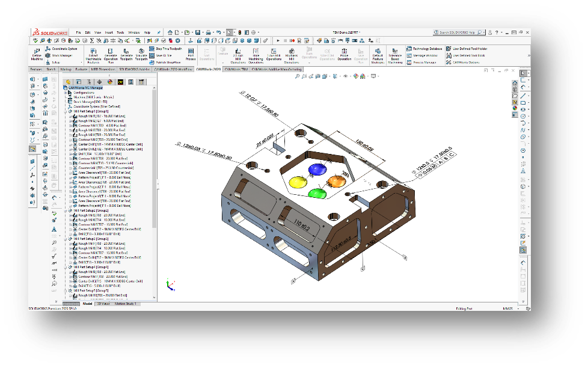
Task: Click the Print icon
Action: tap(208, 32)
